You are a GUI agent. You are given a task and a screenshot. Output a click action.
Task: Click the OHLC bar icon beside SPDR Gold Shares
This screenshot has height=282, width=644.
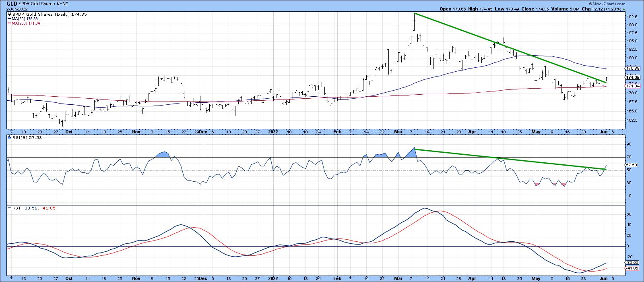pos(9,15)
